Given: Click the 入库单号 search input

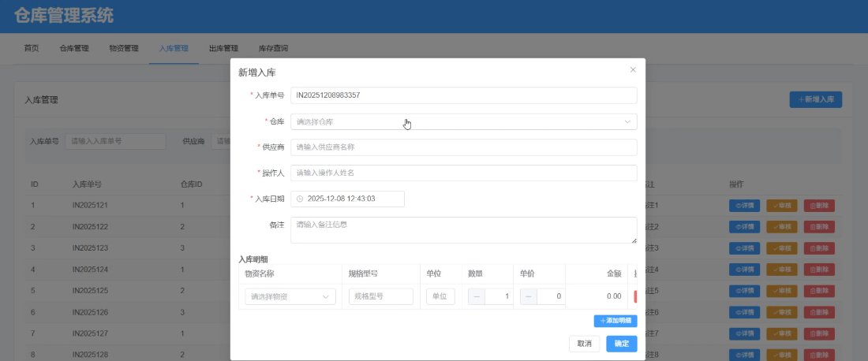Looking at the screenshot, I should 116,141.
